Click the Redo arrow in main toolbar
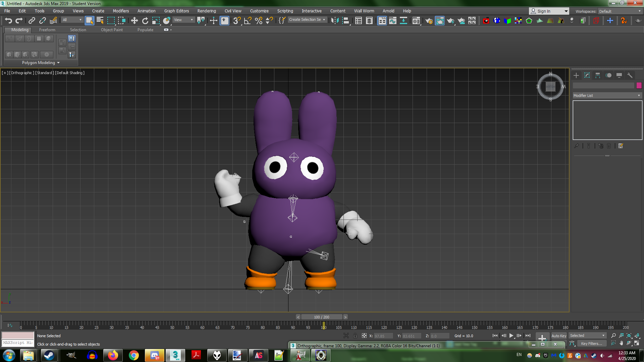 point(19,21)
